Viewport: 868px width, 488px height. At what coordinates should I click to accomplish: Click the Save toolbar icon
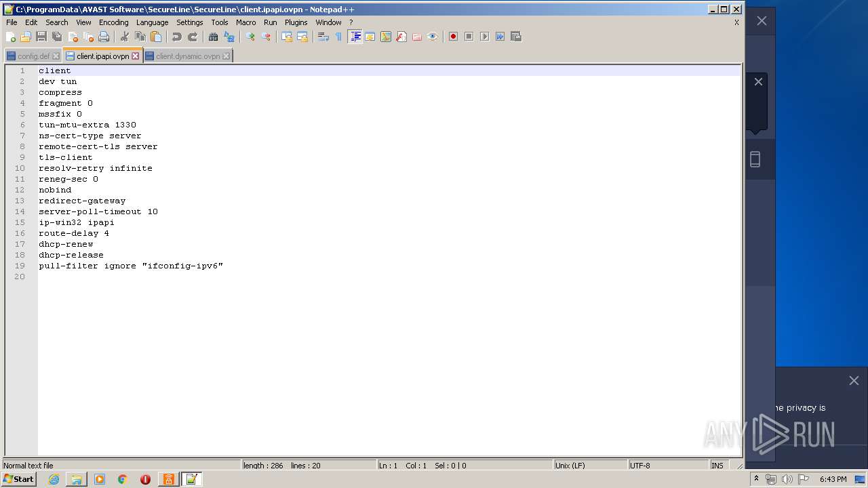point(41,37)
